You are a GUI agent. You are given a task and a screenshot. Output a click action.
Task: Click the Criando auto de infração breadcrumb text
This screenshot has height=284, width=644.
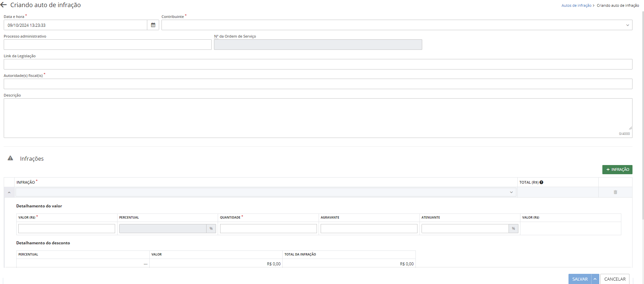click(x=618, y=5)
